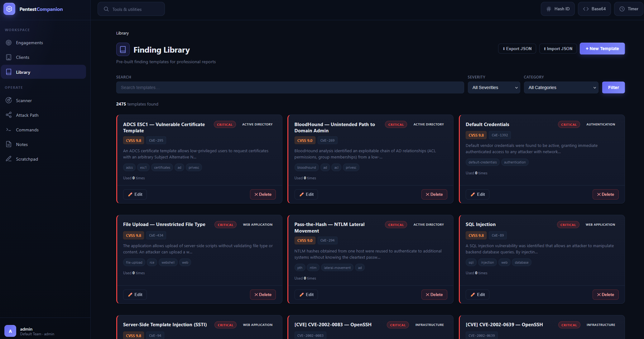Delete the Pass-the-Hash template
The image size is (644, 339).
click(434, 294)
